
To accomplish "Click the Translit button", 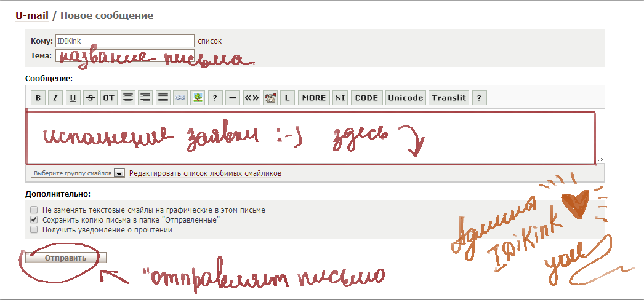I will (x=449, y=98).
